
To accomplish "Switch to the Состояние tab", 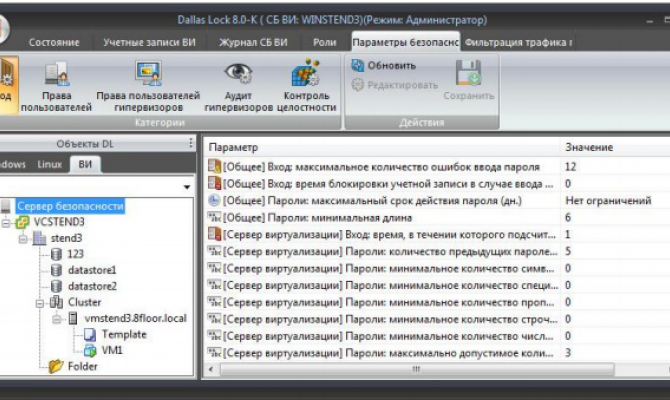I will 54,42.
